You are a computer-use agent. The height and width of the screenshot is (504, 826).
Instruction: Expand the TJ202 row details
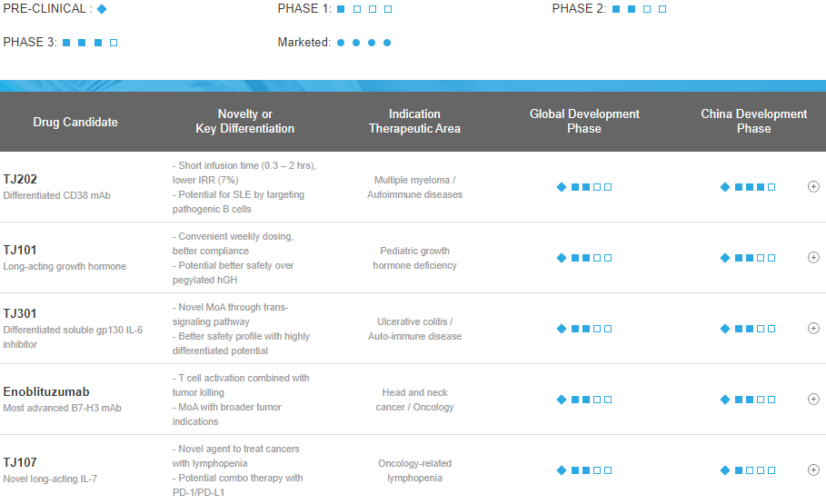tap(813, 186)
